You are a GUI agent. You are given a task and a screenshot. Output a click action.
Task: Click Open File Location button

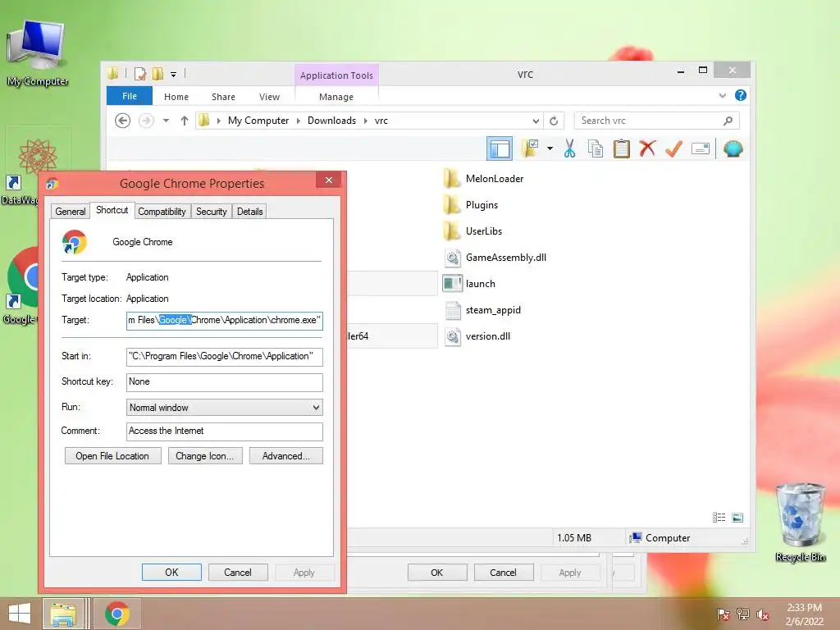pos(112,456)
